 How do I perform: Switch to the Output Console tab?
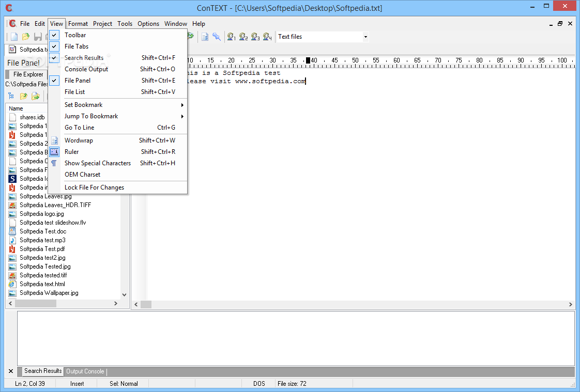85,371
